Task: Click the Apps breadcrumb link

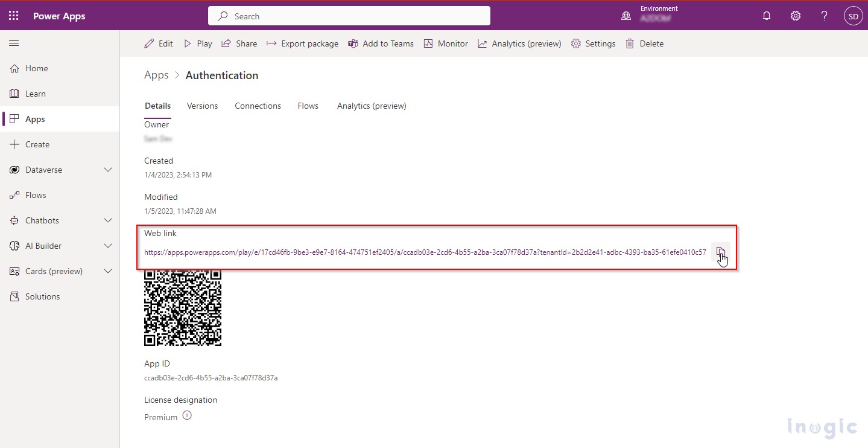Action: point(156,75)
